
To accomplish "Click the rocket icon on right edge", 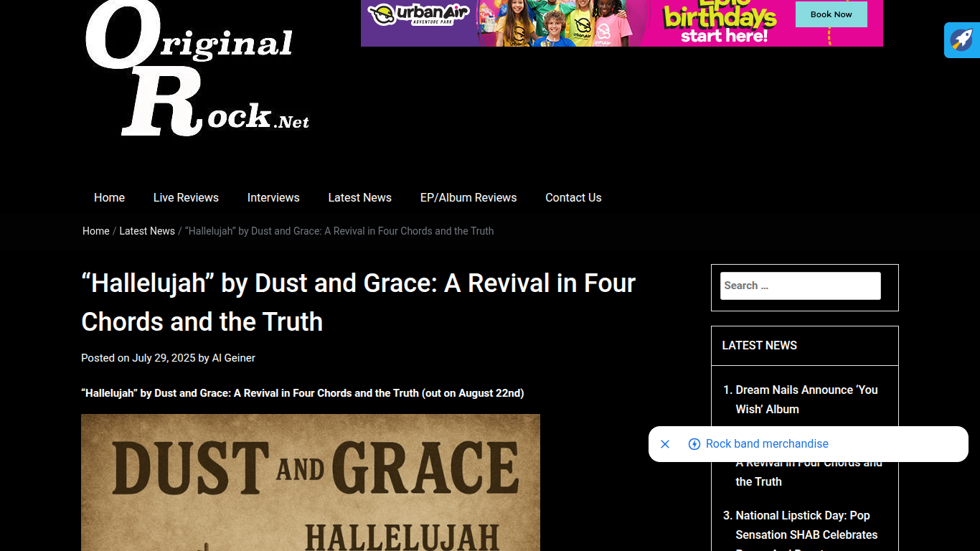I will pos(962,40).
